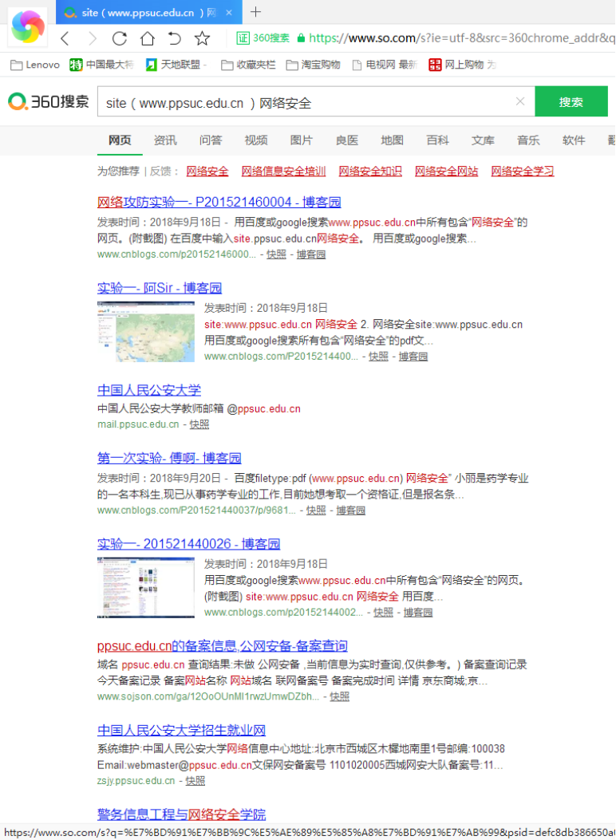Viewport: 616px width, 840px height.
Task: Switch to the 地图 tab
Action: tap(392, 140)
